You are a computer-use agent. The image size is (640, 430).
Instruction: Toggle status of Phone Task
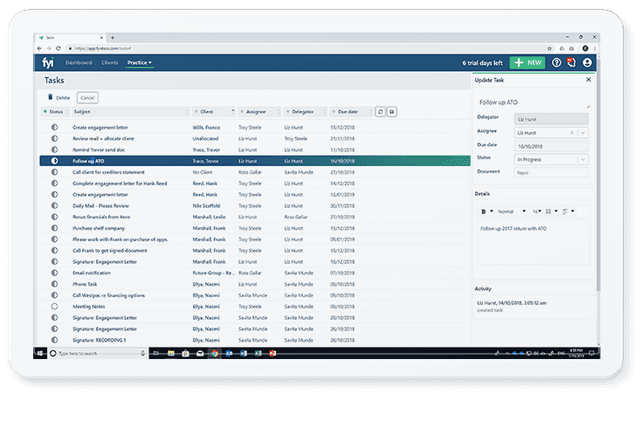(54, 284)
